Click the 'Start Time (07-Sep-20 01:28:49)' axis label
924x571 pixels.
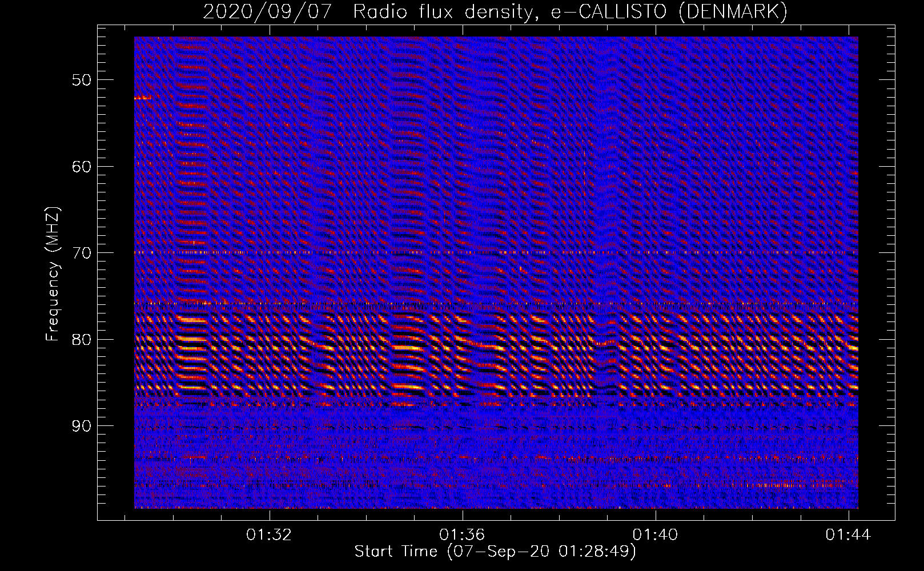point(495,552)
